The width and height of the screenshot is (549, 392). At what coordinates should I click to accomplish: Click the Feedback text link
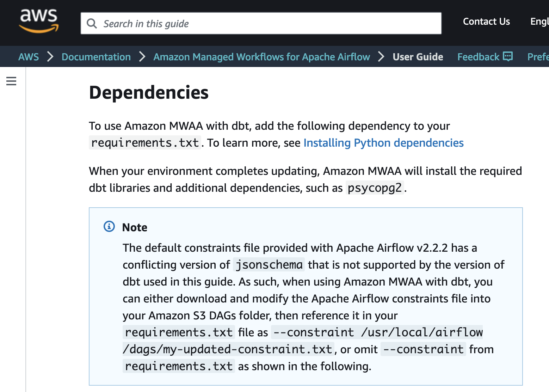point(478,57)
